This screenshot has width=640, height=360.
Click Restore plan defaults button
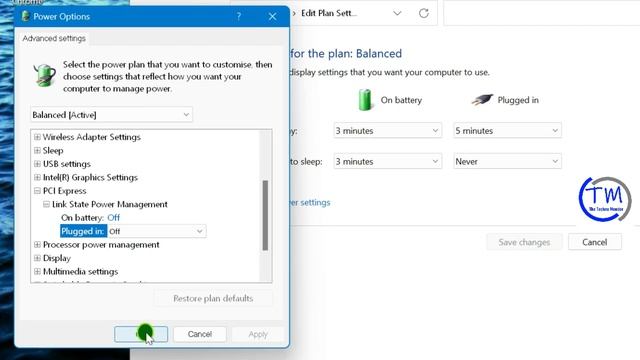click(x=213, y=298)
